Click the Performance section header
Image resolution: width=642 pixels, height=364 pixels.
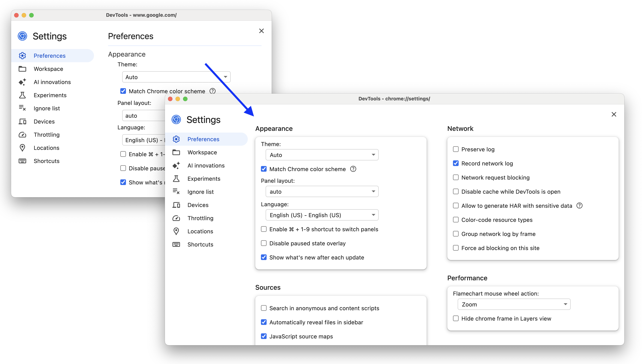[467, 278]
